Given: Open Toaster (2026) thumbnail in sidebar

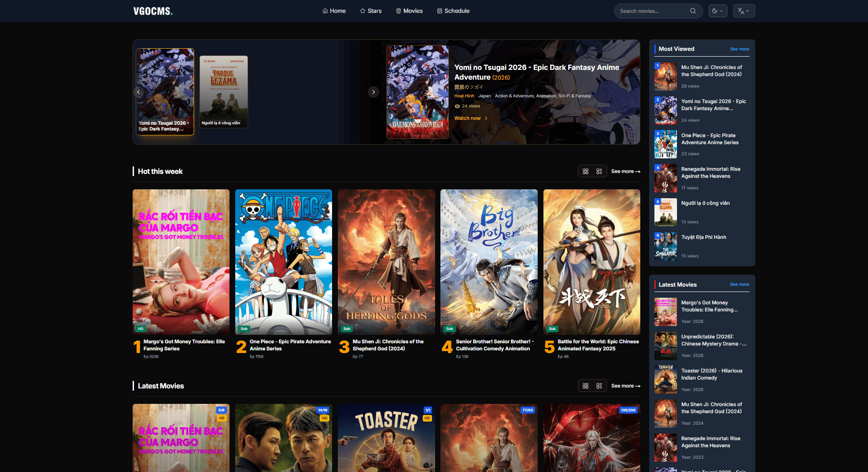Looking at the screenshot, I should [x=665, y=380].
